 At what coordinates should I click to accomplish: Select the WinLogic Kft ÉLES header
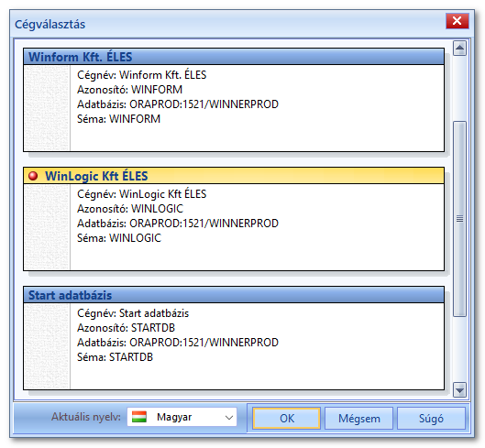[234, 176]
